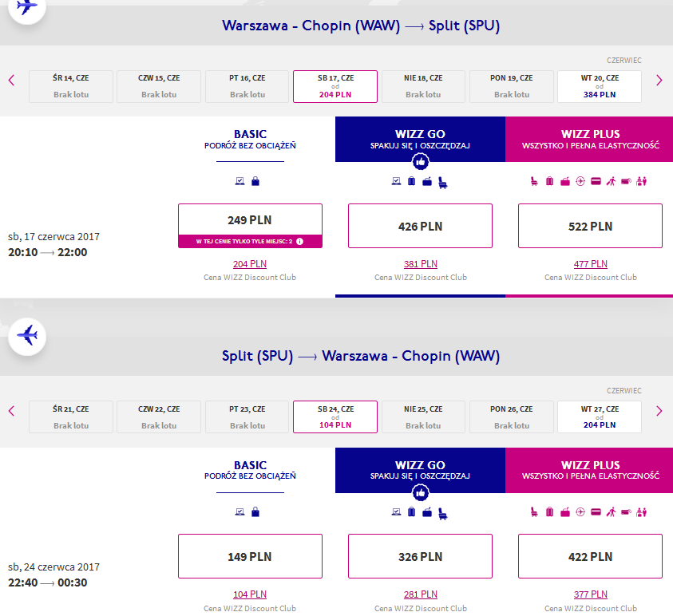Choose return WIZZ GO fare 326 PLN
This screenshot has width=673, height=616.
[x=420, y=556]
